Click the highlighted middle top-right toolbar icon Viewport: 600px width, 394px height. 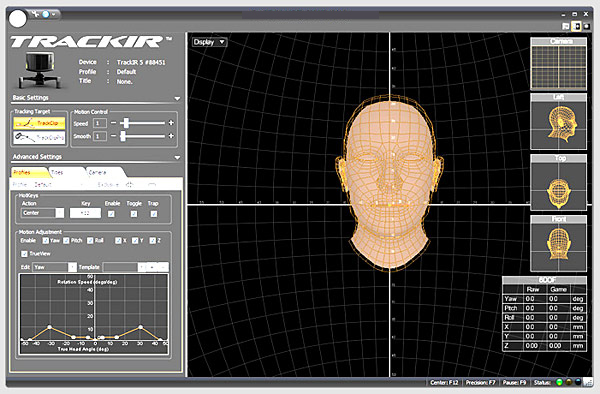(x=576, y=26)
